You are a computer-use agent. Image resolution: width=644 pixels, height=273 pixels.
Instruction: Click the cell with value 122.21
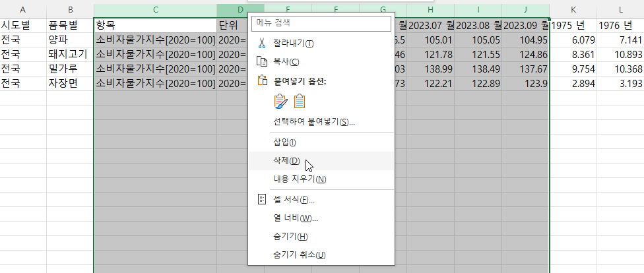(x=430, y=83)
